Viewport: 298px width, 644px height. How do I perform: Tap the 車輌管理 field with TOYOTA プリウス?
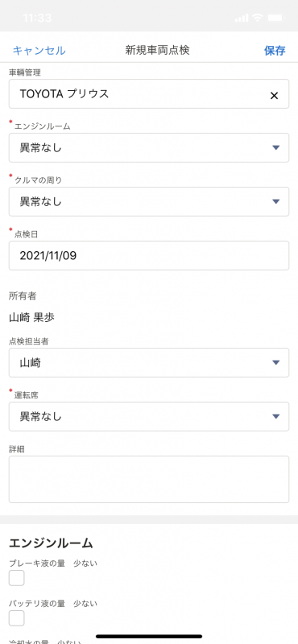[149, 94]
